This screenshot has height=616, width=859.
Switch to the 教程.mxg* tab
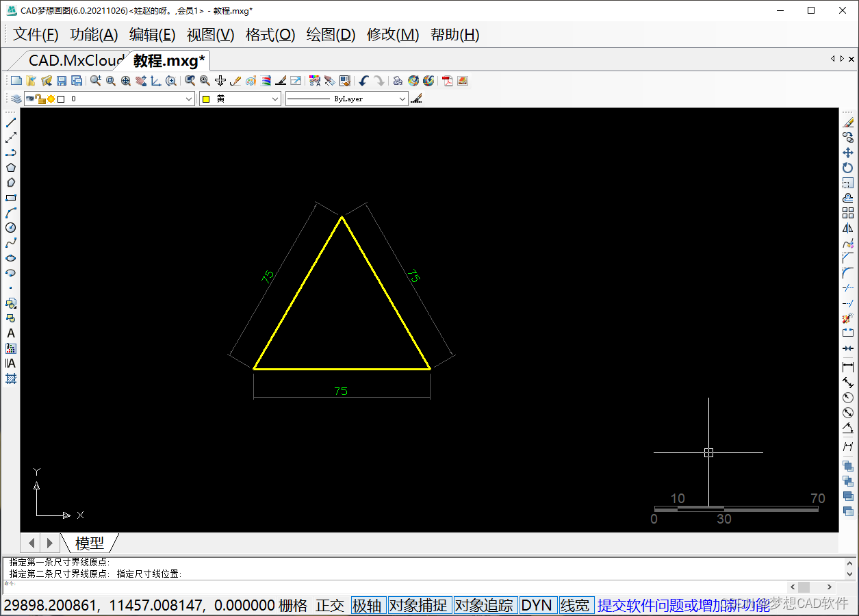pyautogui.click(x=169, y=60)
